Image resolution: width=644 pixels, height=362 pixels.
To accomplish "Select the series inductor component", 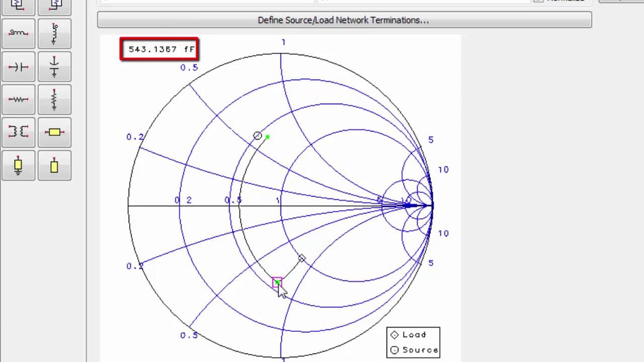I will click(18, 33).
